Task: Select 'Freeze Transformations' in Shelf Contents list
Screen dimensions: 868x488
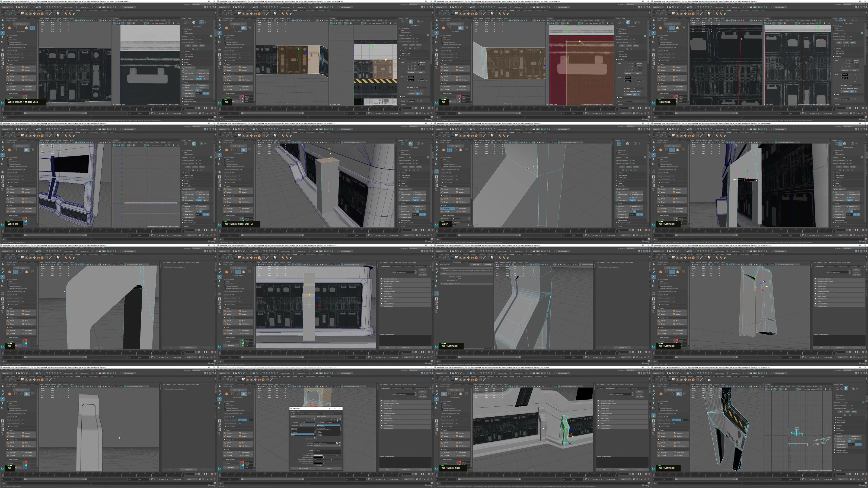Action: (x=324, y=430)
